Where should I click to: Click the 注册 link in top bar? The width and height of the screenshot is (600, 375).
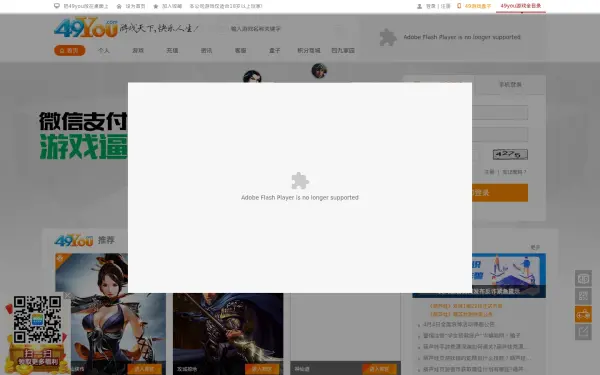click(x=445, y=6)
